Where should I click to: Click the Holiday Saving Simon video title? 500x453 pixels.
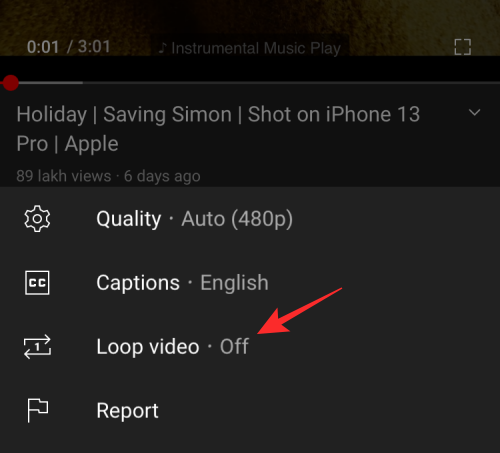(x=218, y=129)
